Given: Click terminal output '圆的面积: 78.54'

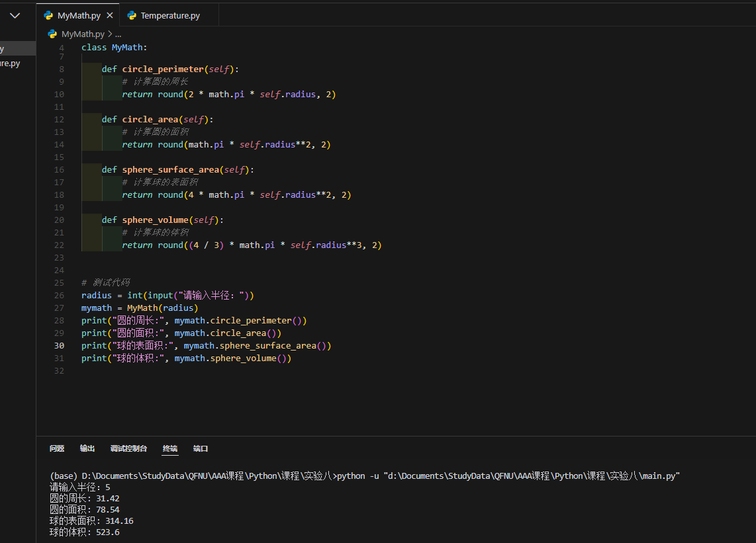Looking at the screenshot, I should coord(84,509).
